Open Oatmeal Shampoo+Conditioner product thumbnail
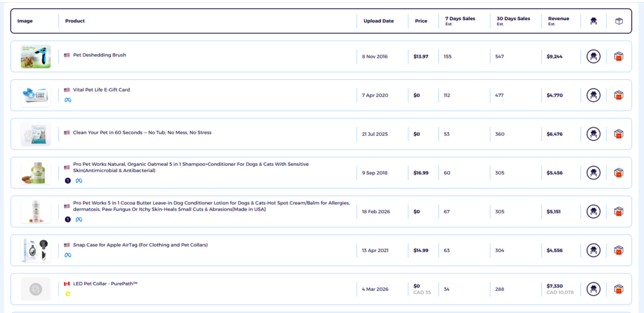Image resolution: width=644 pixels, height=313 pixels. pos(36,173)
